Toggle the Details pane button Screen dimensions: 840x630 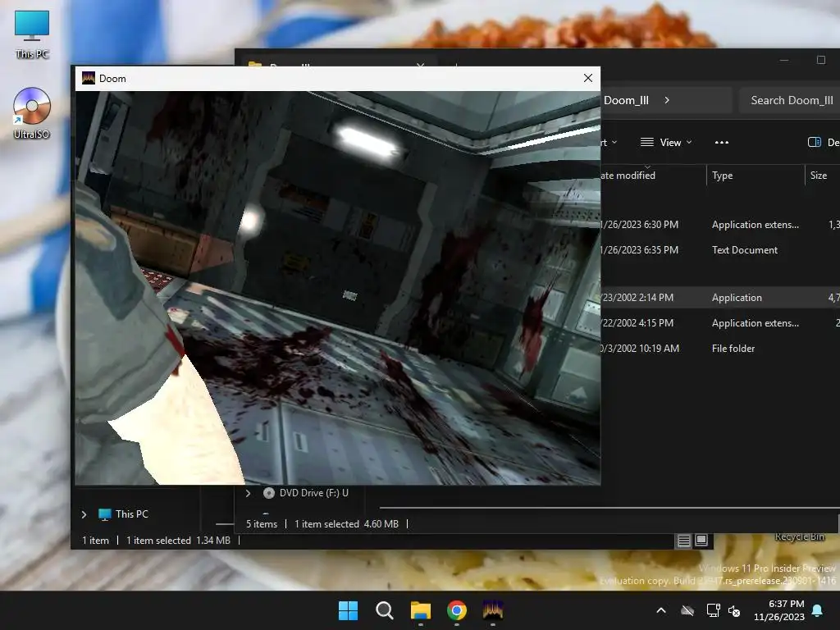point(823,143)
